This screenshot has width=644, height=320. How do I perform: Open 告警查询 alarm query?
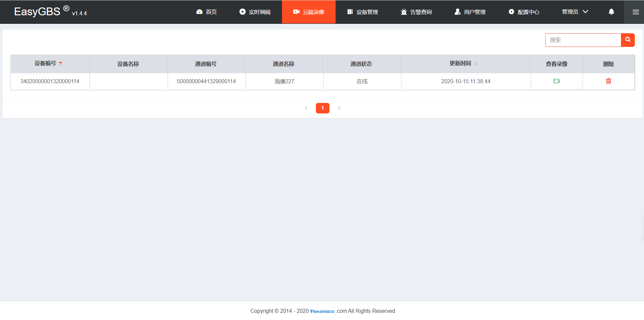tap(416, 12)
